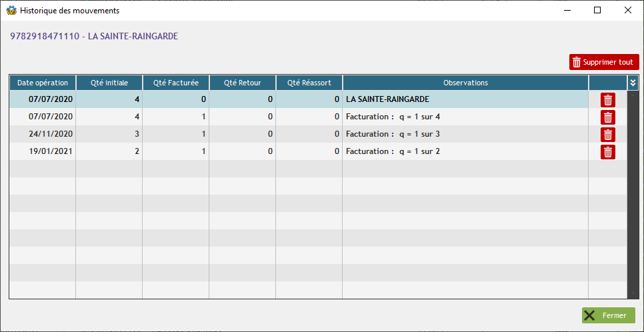Close dialog with the Fermer button
Viewport: 644px width, 332px height.
click(x=608, y=315)
